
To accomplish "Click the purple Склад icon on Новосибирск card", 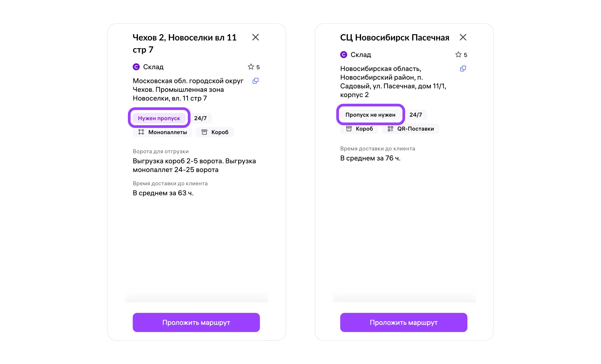I will [343, 55].
